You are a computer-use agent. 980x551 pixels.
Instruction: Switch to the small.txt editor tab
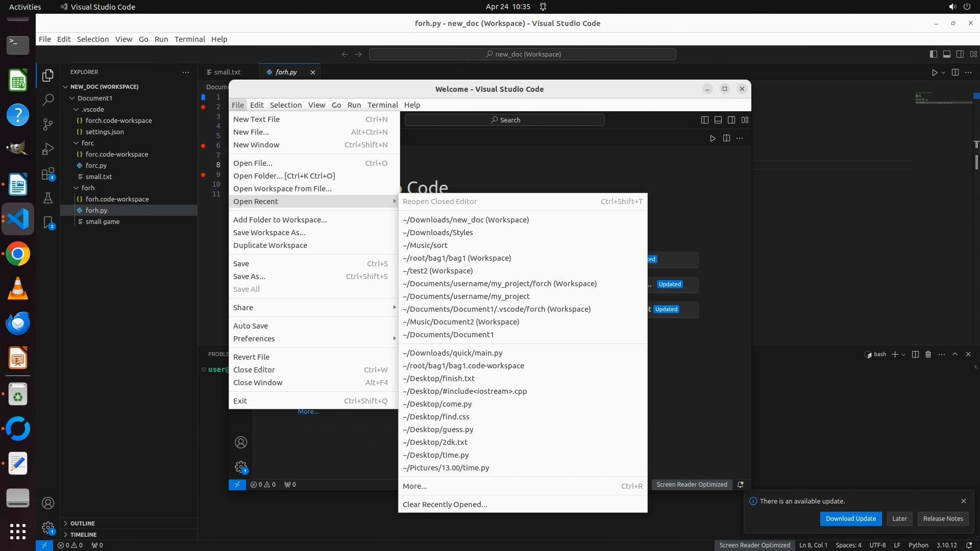pyautogui.click(x=227, y=72)
